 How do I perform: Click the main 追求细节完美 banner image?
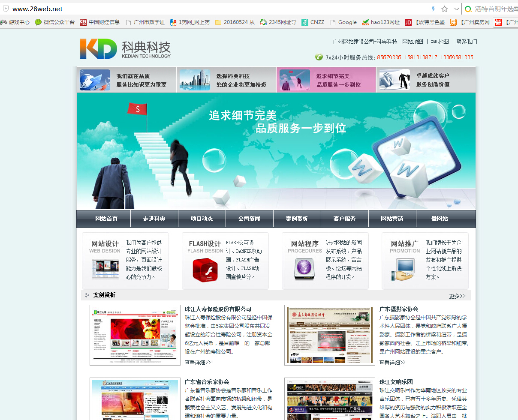(276, 151)
